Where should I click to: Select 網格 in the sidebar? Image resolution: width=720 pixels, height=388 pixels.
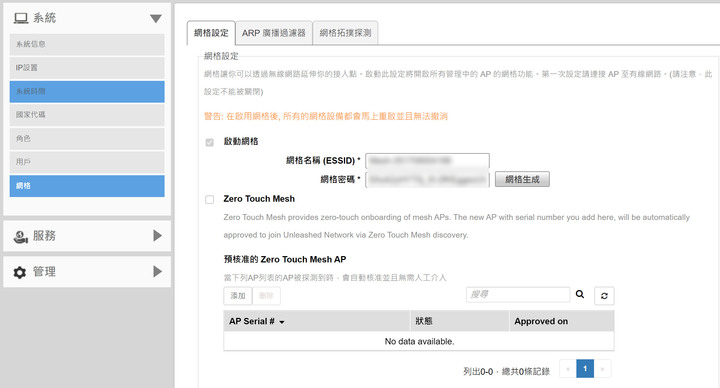(x=87, y=186)
